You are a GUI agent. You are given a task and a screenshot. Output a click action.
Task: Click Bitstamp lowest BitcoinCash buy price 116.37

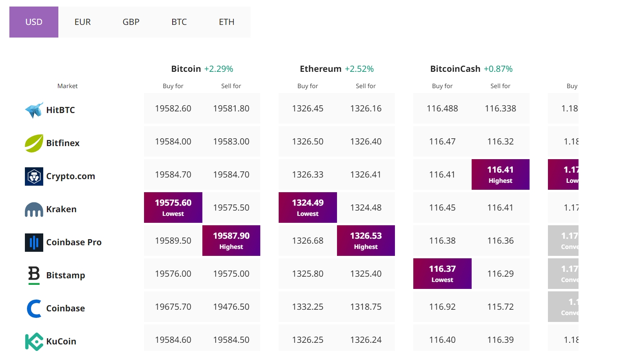[x=442, y=273]
